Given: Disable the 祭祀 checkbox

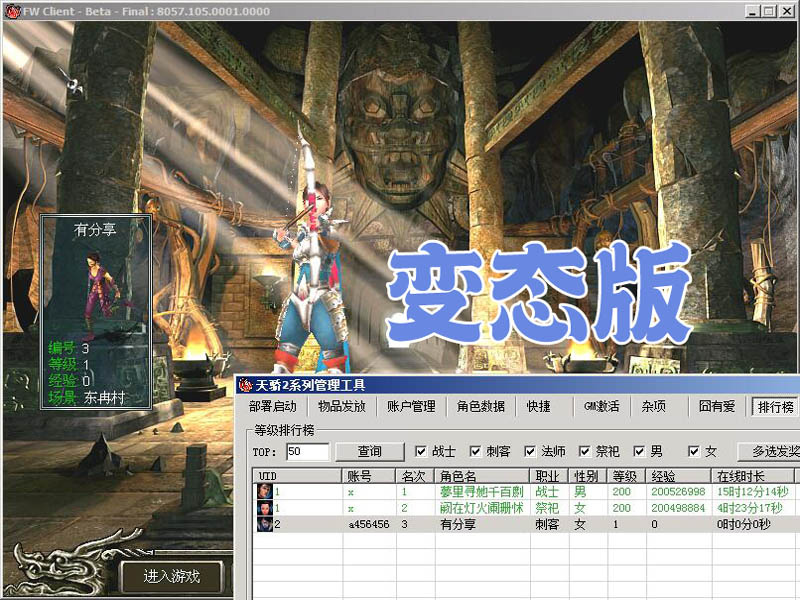Looking at the screenshot, I should click(x=585, y=452).
